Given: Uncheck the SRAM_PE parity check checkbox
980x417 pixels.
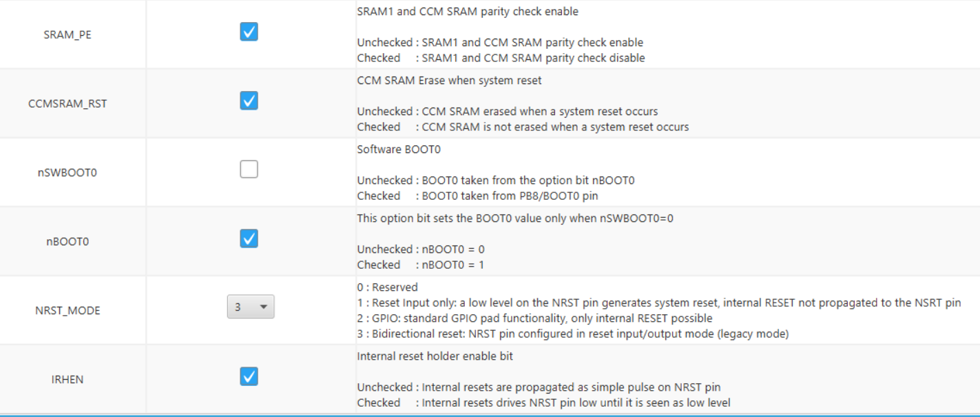Looking at the screenshot, I should click(x=247, y=32).
